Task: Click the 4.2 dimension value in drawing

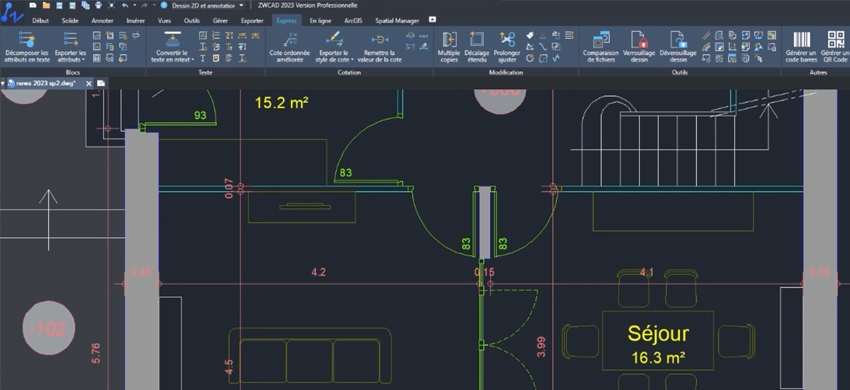Action: coord(318,272)
